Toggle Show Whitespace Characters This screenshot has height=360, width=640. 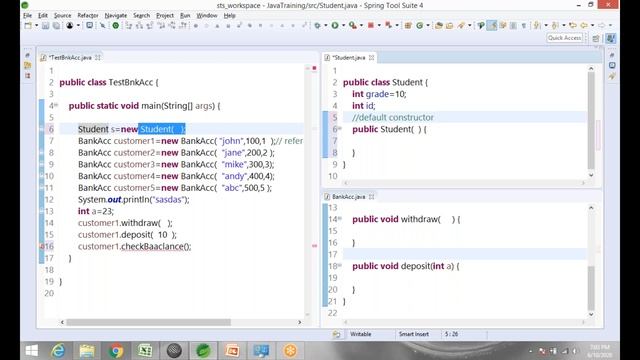pyautogui.click(x=524, y=25)
